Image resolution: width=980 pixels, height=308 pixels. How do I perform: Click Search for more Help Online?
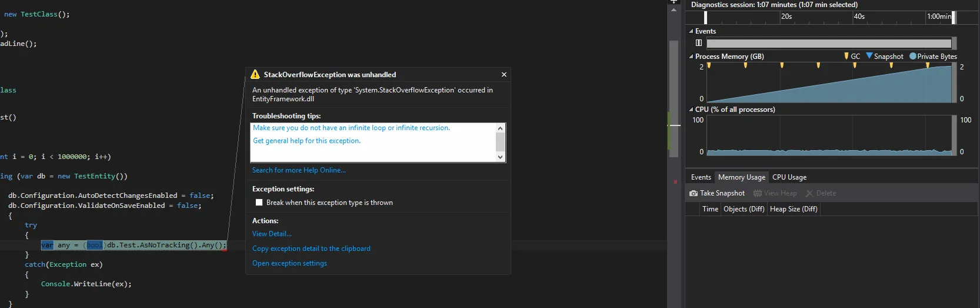[x=299, y=170]
